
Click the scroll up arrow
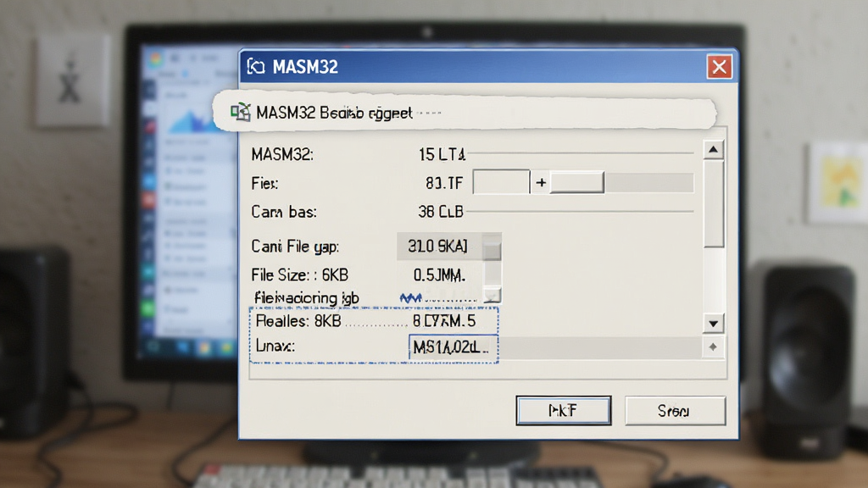(713, 149)
